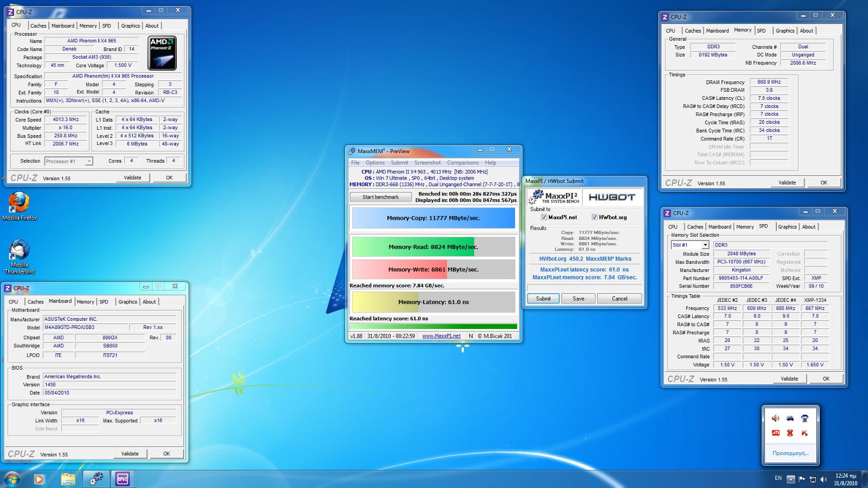Click the Part Number 9905403-114.A00LF field
Viewport: 868px width, 488px height.
(741, 278)
